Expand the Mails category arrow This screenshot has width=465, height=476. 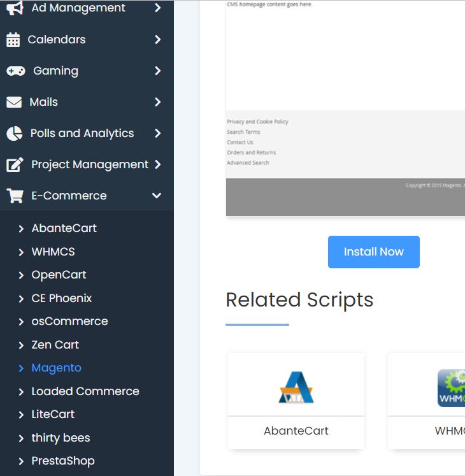pyautogui.click(x=157, y=102)
